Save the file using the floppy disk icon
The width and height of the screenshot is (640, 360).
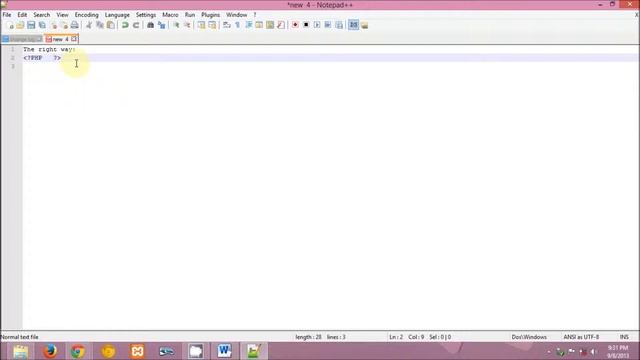[x=31, y=25]
